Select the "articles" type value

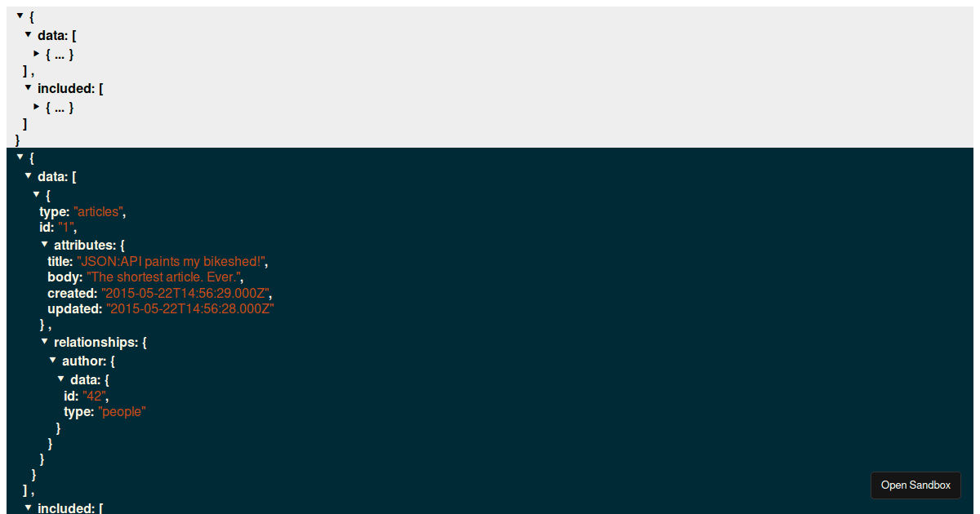98,211
